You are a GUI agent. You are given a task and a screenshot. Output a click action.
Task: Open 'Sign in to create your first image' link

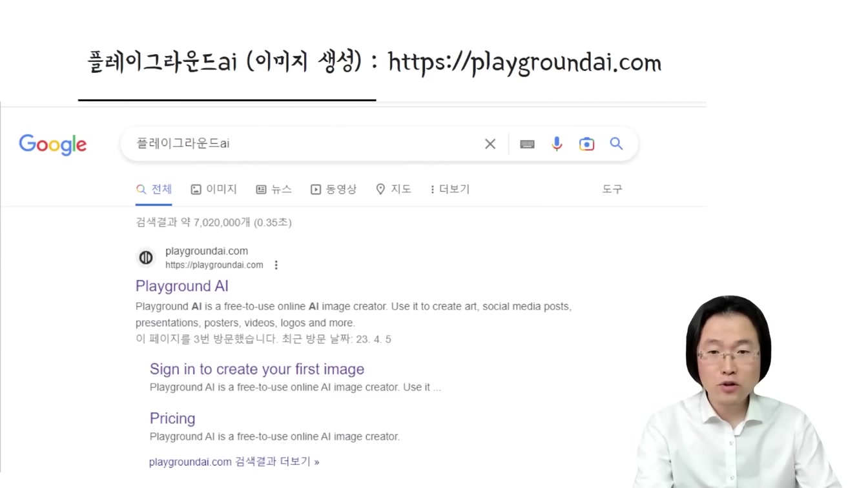(x=257, y=369)
